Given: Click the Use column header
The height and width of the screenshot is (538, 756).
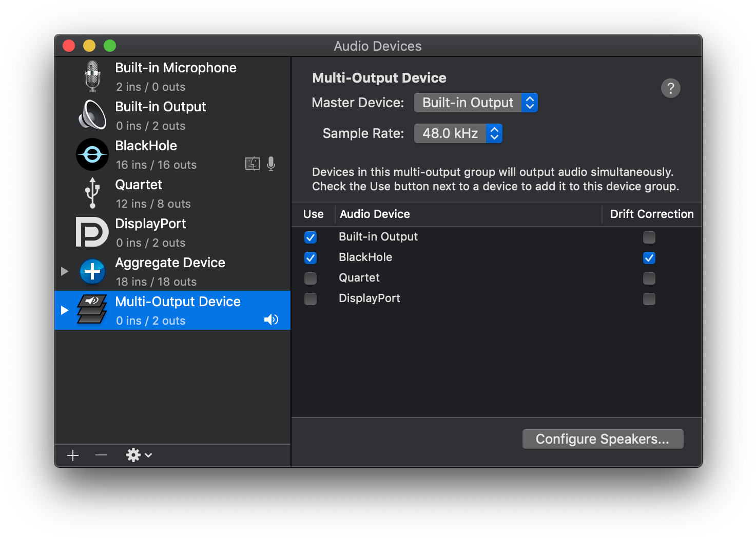Looking at the screenshot, I should 314,214.
